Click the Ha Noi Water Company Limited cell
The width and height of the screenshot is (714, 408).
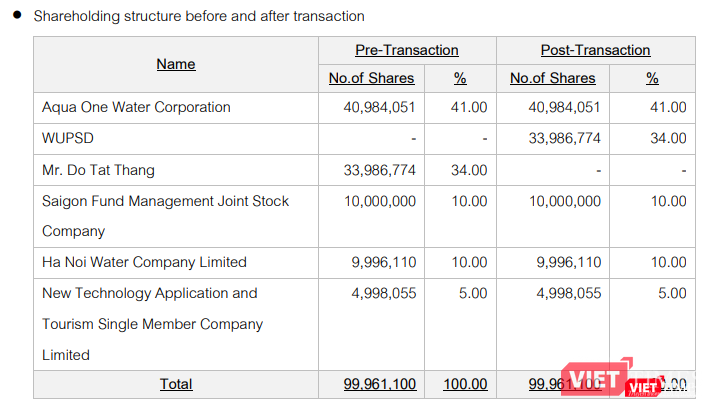[144, 262]
